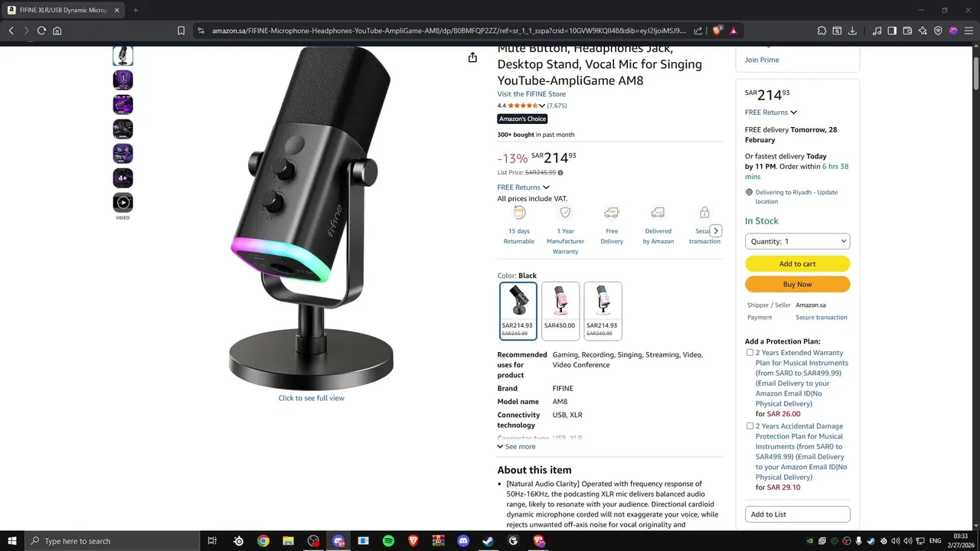Click the share icon above the product image

point(472,57)
